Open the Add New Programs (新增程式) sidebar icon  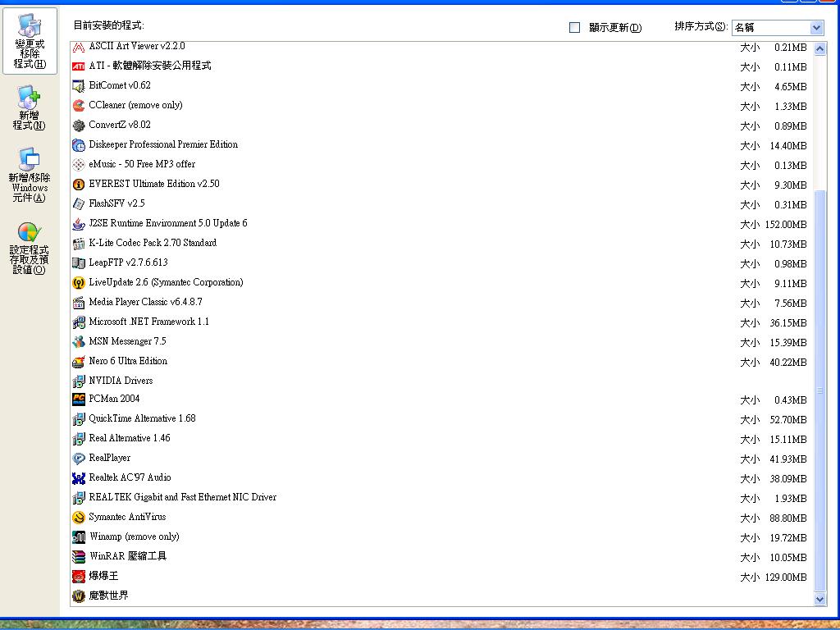pyautogui.click(x=29, y=107)
